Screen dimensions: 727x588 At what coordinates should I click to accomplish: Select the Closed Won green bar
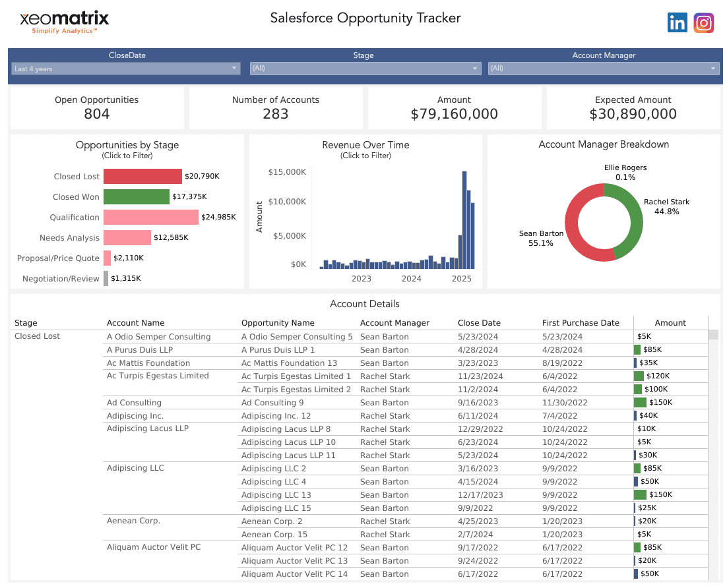(x=137, y=196)
